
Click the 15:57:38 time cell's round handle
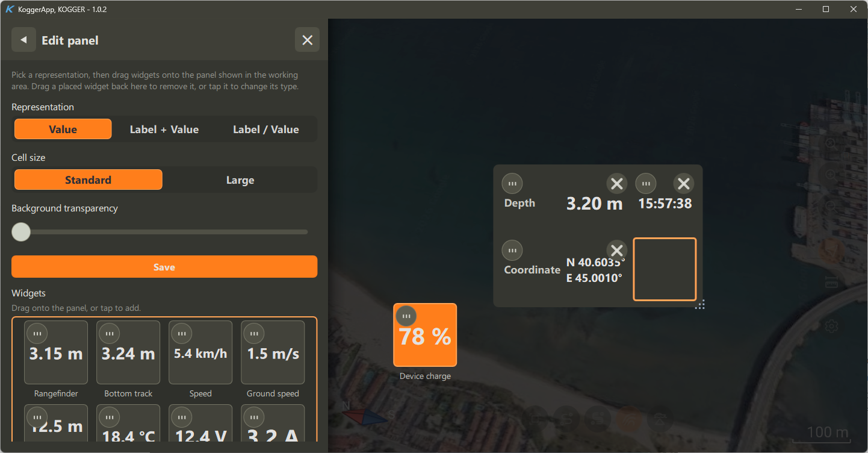tap(646, 184)
